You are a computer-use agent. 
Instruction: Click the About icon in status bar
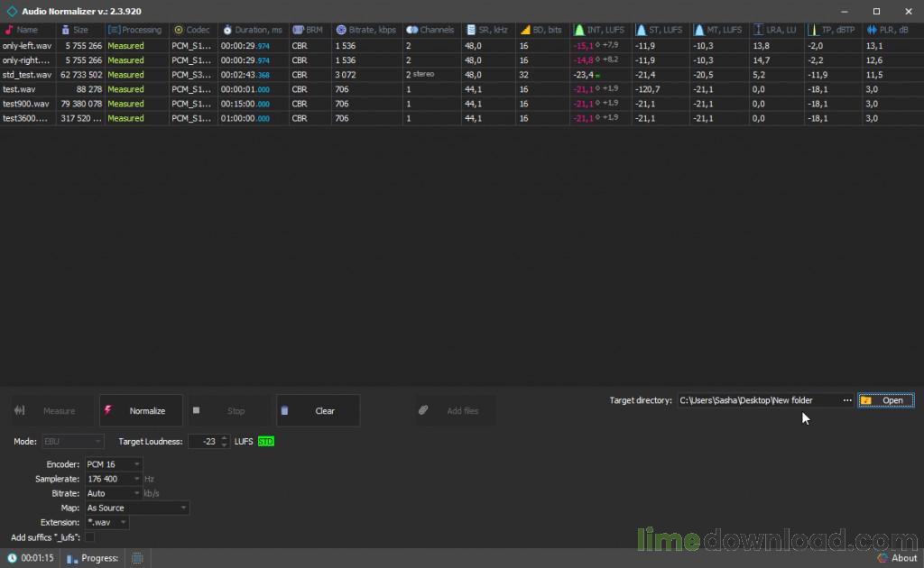882,558
